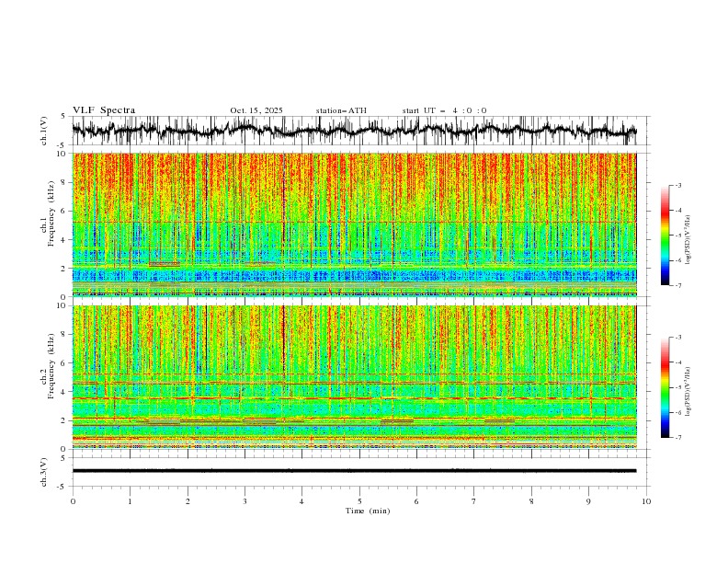The image size is (728, 563).
Task: Click the time axis tick label '5'
Action: click(359, 501)
